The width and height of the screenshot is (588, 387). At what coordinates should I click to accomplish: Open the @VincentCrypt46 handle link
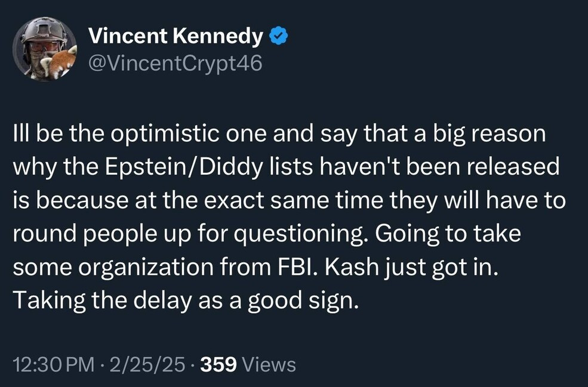[175, 63]
